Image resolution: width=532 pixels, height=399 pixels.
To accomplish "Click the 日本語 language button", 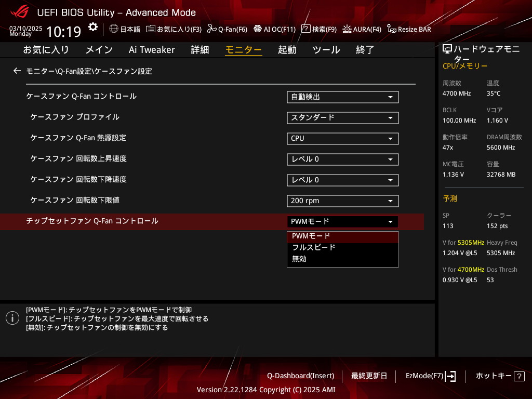I will point(125,29).
